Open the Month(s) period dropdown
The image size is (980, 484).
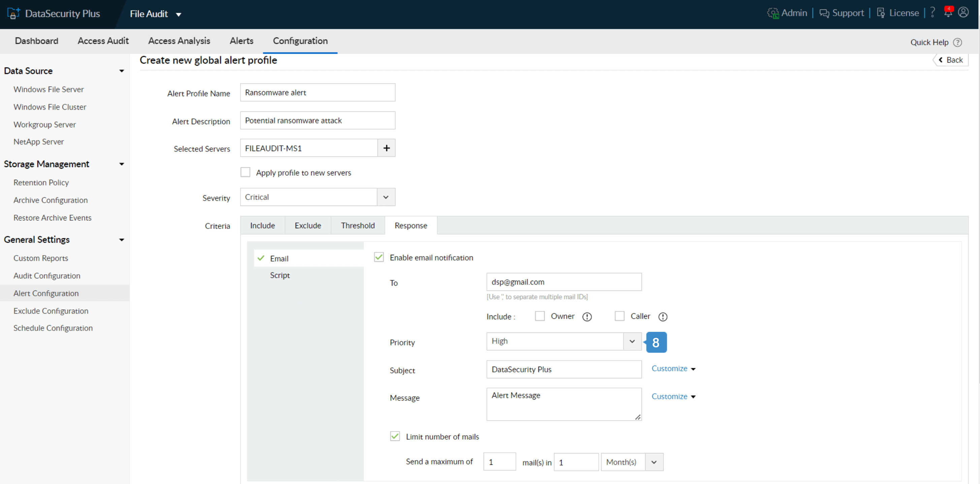(x=654, y=462)
